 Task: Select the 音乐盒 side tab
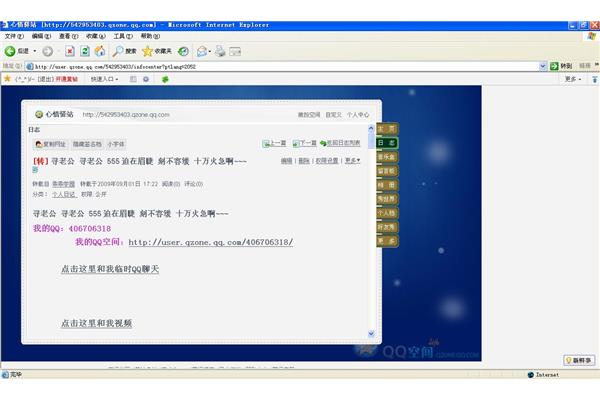(x=387, y=157)
